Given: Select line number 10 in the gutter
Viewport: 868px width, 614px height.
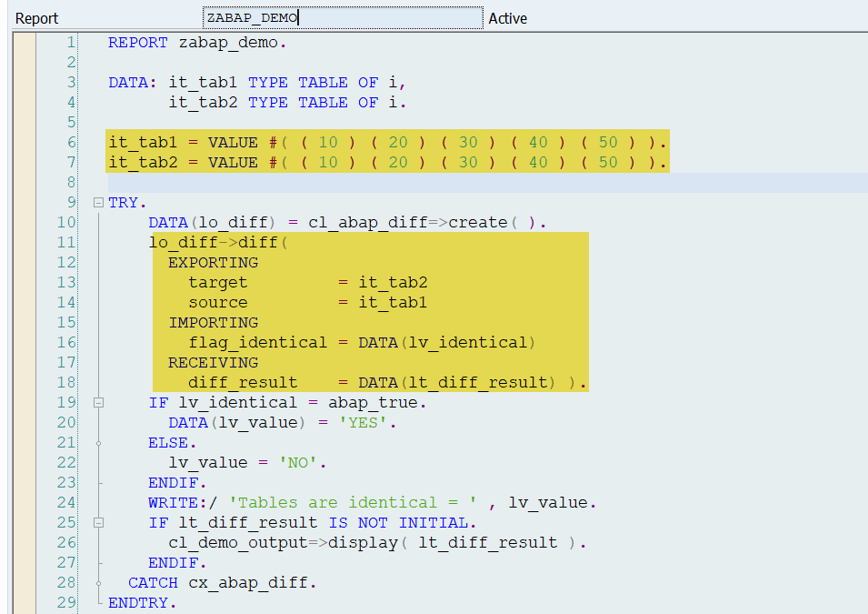Looking at the screenshot, I should [66, 223].
